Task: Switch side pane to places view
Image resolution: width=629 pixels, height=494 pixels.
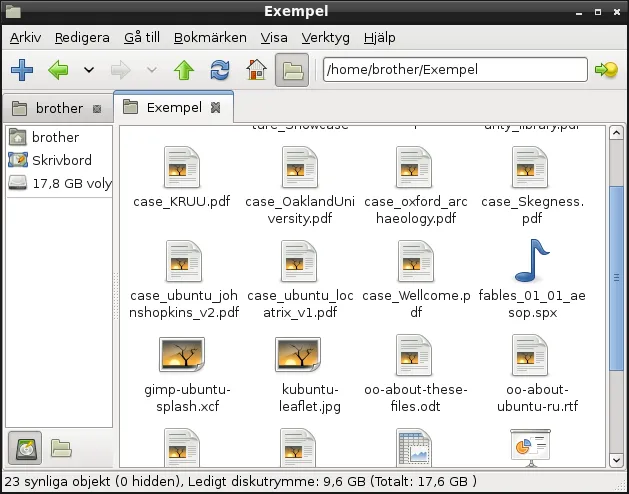Action: point(25,448)
